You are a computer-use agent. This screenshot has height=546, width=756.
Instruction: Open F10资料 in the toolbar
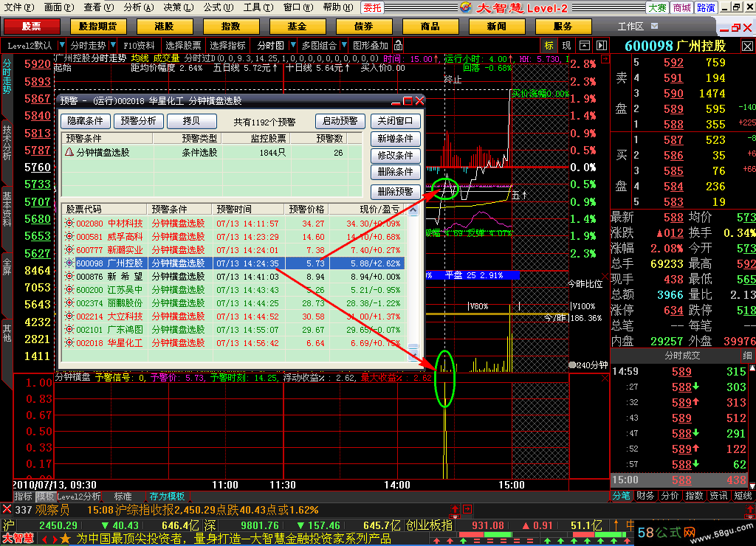point(139,45)
